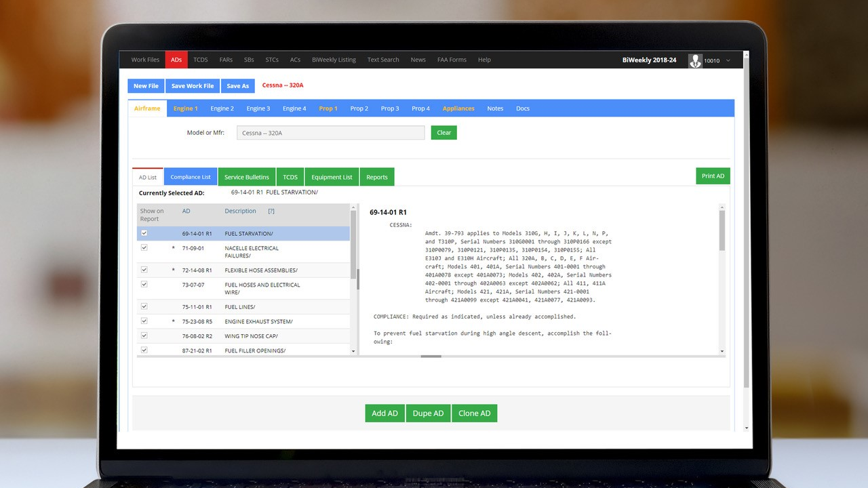868x488 pixels.
Task: Toggle checkbox for 76-08-02 R2 wing tip
Action: pyautogui.click(x=144, y=335)
